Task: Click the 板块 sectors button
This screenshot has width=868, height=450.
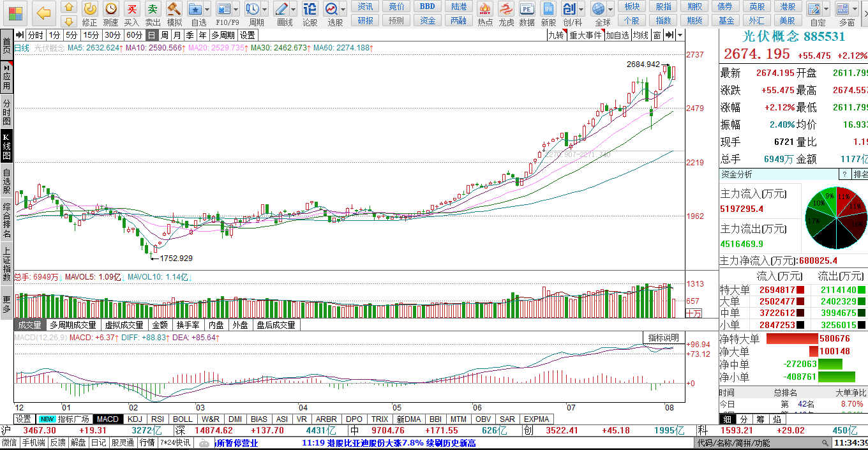Action: 632,6
